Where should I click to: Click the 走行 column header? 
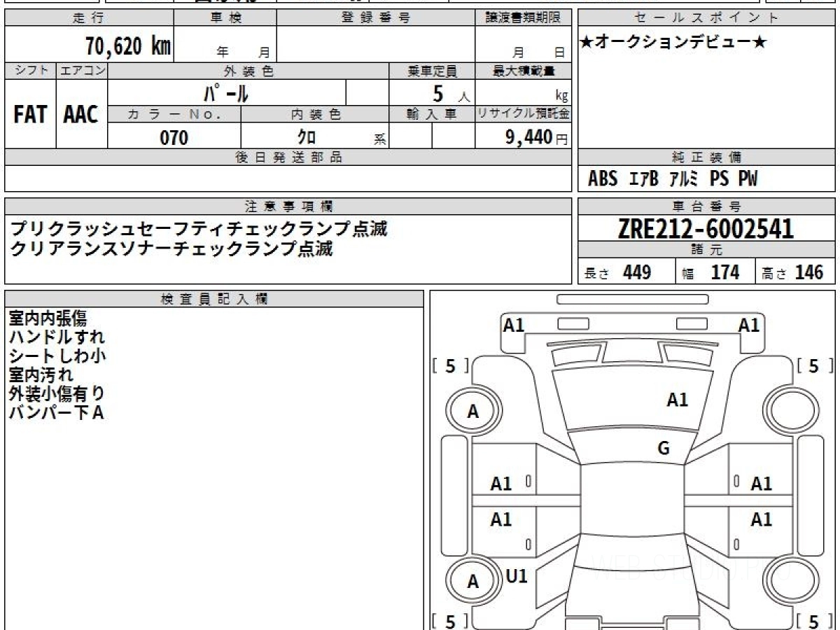pyautogui.click(x=89, y=18)
